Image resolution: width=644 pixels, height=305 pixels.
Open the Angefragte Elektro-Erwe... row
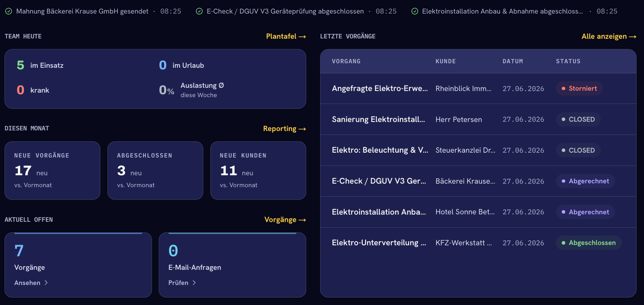tap(478, 89)
